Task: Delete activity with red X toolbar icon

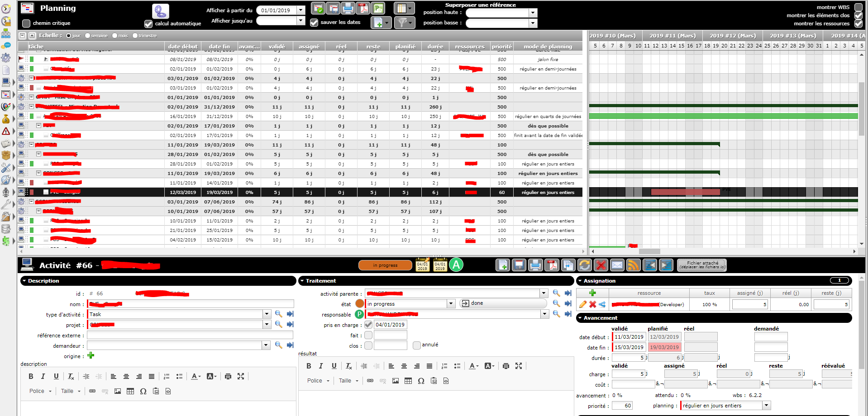Action: 601,265
